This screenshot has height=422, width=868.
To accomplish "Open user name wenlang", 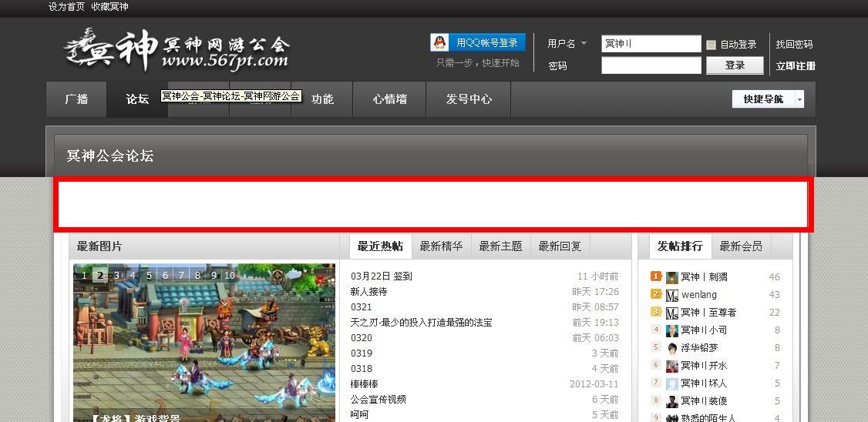I will pyautogui.click(x=699, y=295).
